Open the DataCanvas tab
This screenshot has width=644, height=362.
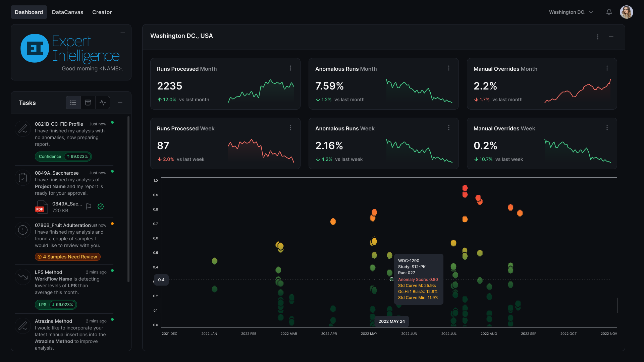pyautogui.click(x=67, y=12)
